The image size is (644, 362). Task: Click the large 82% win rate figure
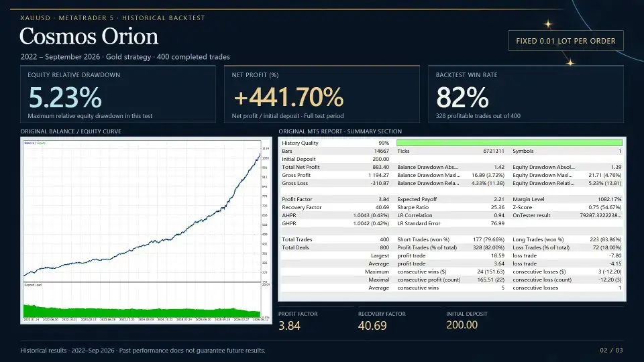462,98
